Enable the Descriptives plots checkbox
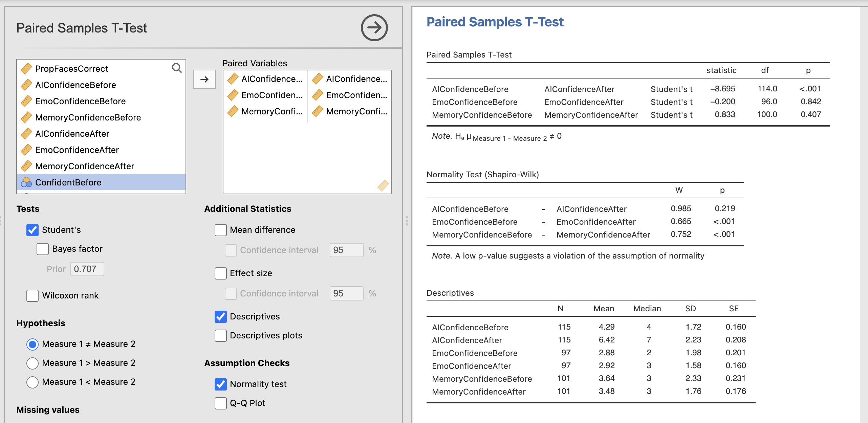Screen dimensions: 868x423 221,335
